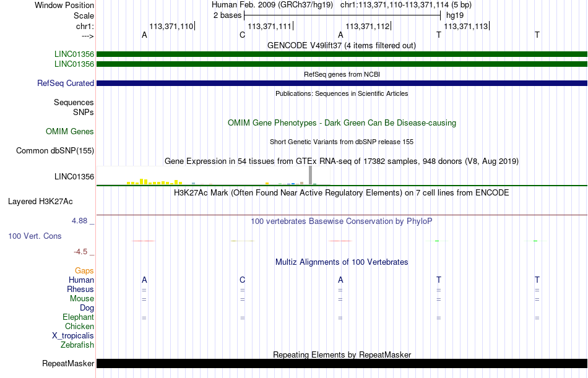Click the 113,371,113 position marker
The height and width of the screenshot is (378, 588).
466,26
